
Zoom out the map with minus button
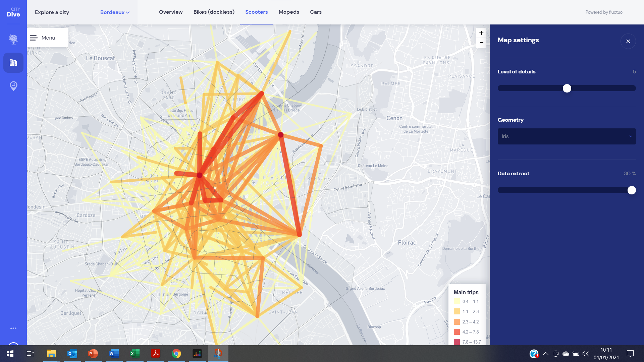pyautogui.click(x=481, y=43)
